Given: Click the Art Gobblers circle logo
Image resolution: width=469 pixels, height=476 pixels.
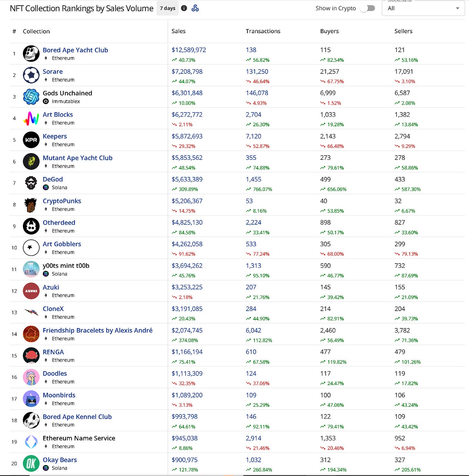Looking at the screenshot, I should [31, 248].
